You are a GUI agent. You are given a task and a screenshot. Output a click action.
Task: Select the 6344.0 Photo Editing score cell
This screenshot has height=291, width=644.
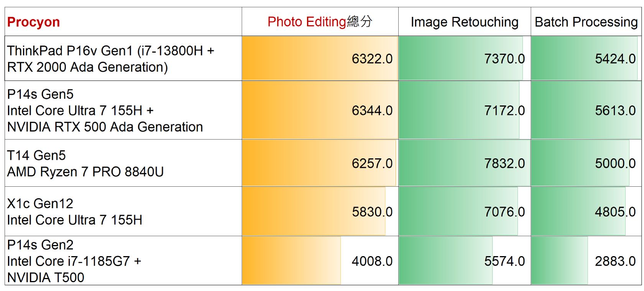point(320,110)
